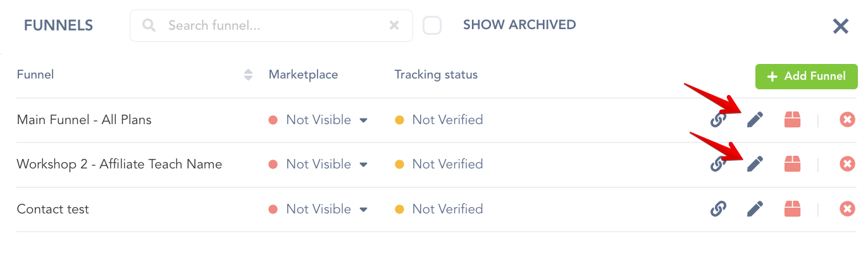Viewport: 868px width, 271px height.
Task: Enable the Show Archived checkbox
Action: (x=432, y=25)
